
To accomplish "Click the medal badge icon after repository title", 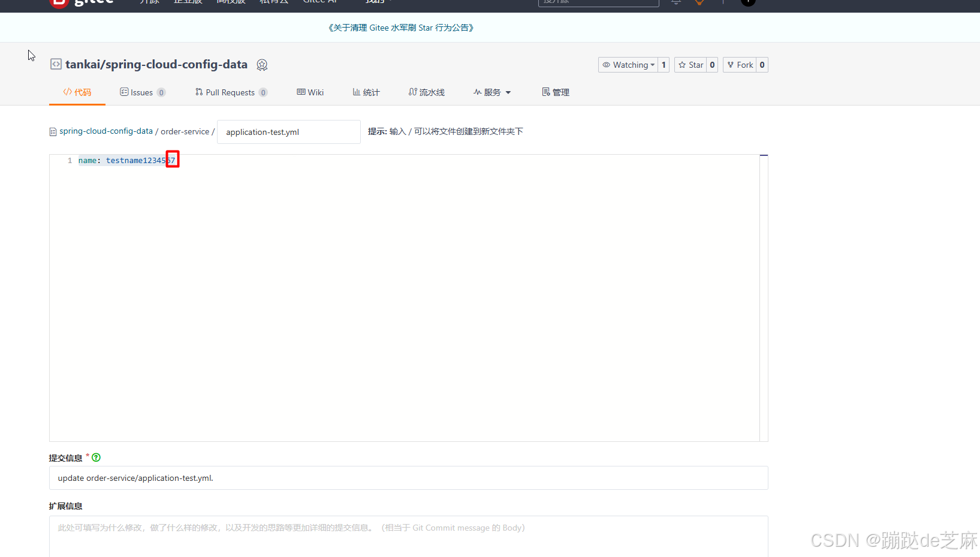I will (262, 64).
